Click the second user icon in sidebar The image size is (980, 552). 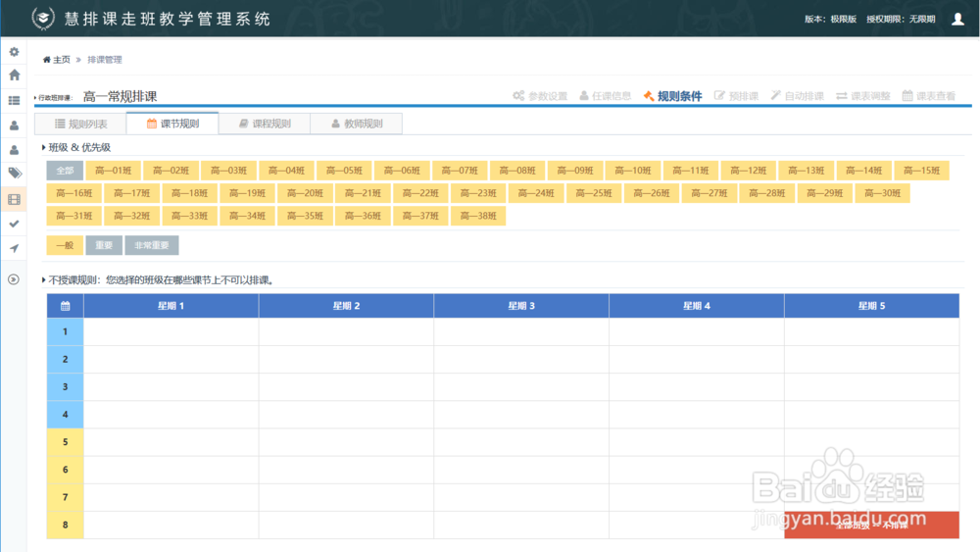14,150
